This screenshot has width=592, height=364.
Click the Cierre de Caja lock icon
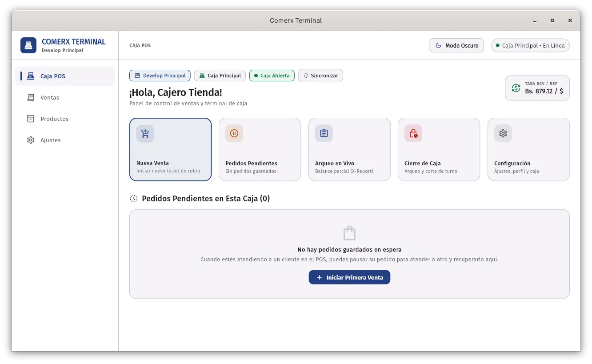coord(413,133)
